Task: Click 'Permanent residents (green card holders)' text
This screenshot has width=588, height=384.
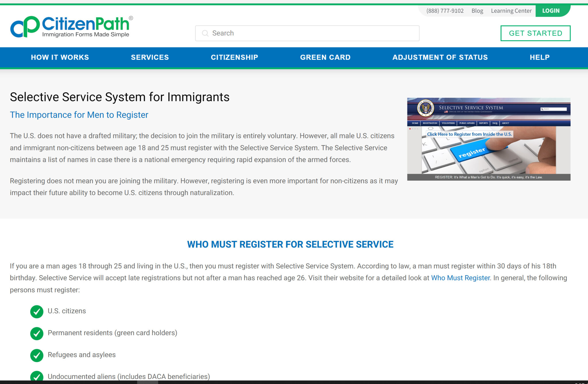Action: point(112,333)
